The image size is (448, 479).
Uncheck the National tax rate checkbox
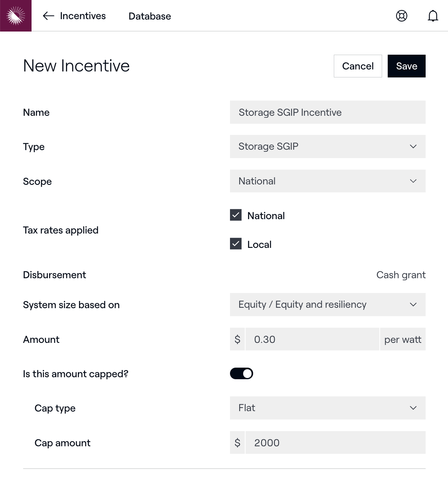pyautogui.click(x=236, y=215)
